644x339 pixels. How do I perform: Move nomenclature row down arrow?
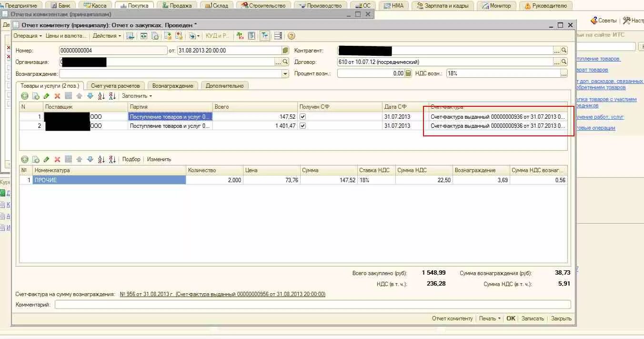click(90, 159)
